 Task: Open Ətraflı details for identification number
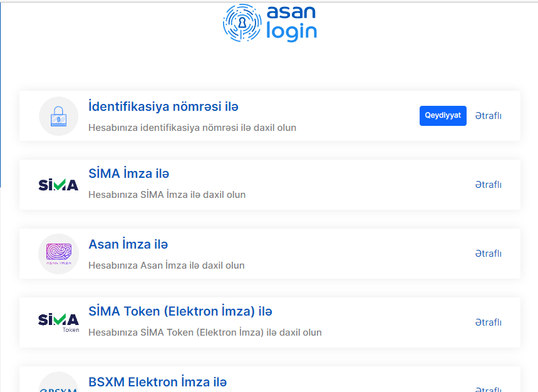(489, 116)
